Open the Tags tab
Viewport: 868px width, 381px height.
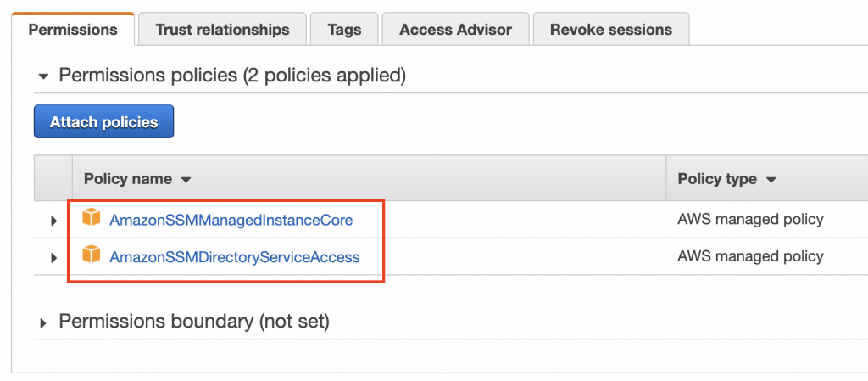coord(344,30)
